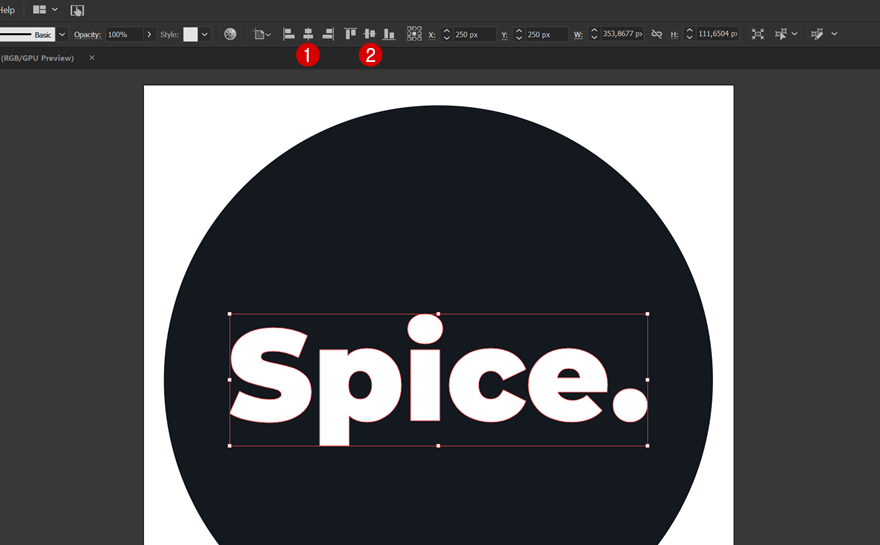The height and width of the screenshot is (545, 880).
Task: Open the Align To dropdown
Action: [262, 34]
